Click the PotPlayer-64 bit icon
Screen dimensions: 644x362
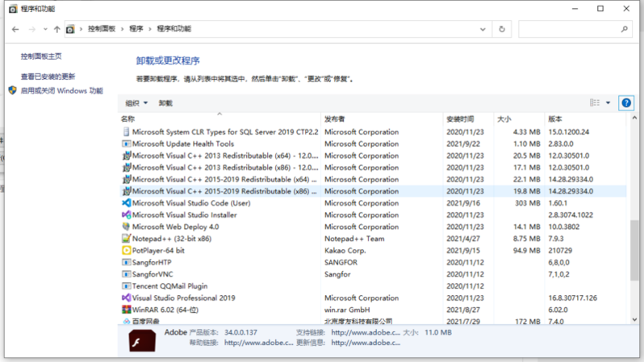tap(126, 251)
